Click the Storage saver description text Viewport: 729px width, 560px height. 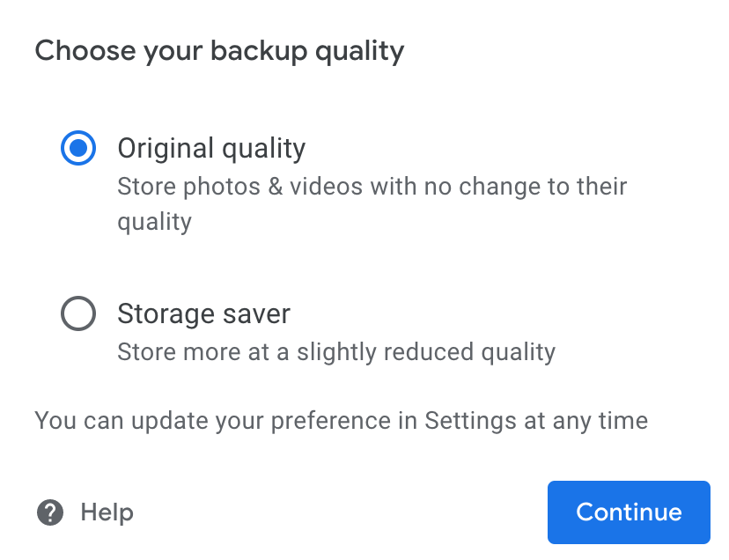336,351
